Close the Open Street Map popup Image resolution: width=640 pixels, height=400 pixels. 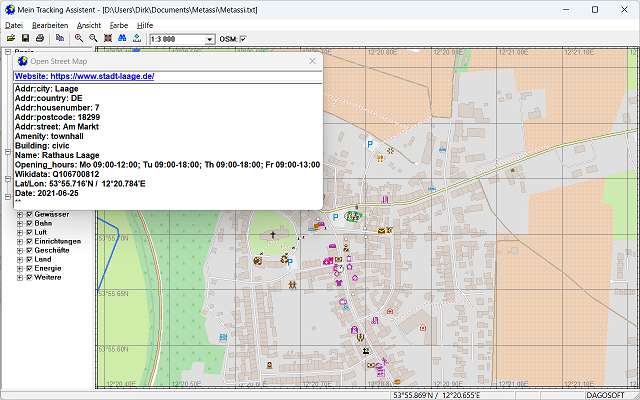click(312, 61)
